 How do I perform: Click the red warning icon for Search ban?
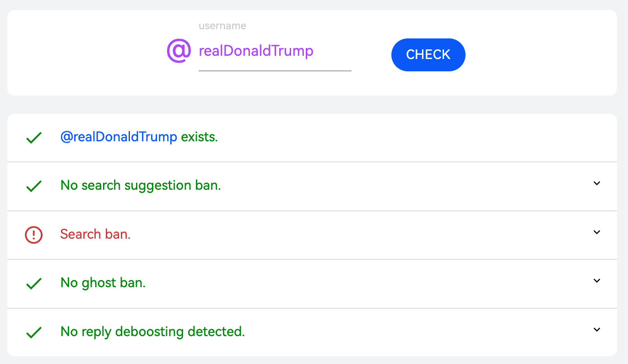click(x=34, y=235)
